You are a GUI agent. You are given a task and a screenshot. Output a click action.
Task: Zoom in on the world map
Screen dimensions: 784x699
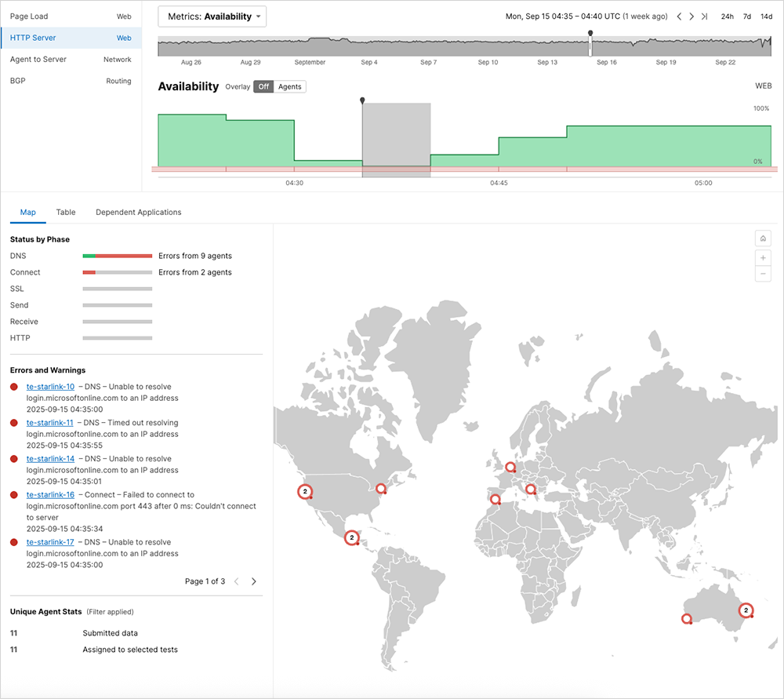click(763, 257)
